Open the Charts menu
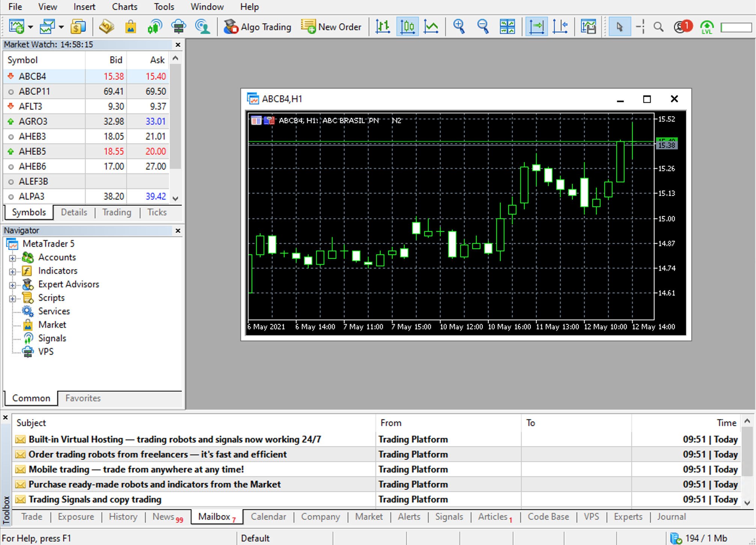The image size is (756, 545). (x=125, y=7)
